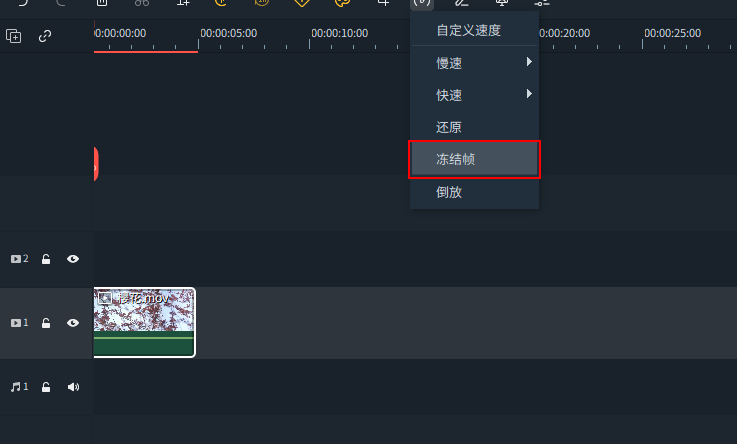The image size is (737, 444).
Task: Hide video track 1 with the eye icon
Action: (73, 323)
